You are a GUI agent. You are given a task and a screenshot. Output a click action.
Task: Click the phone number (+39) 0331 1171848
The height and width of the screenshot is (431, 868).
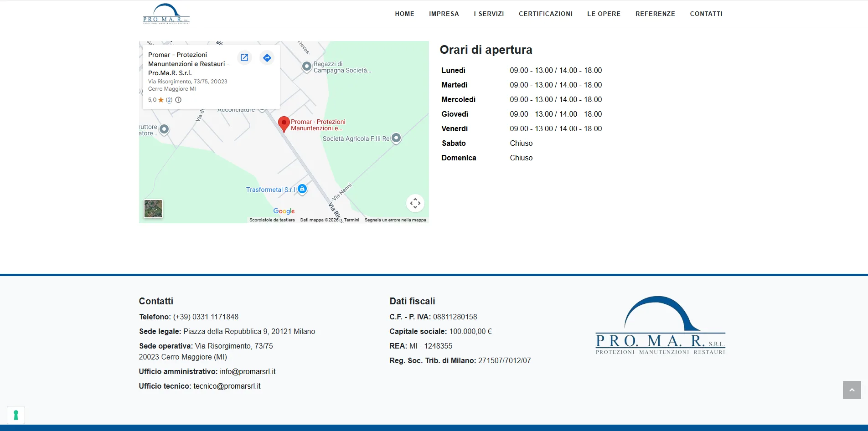tap(206, 317)
